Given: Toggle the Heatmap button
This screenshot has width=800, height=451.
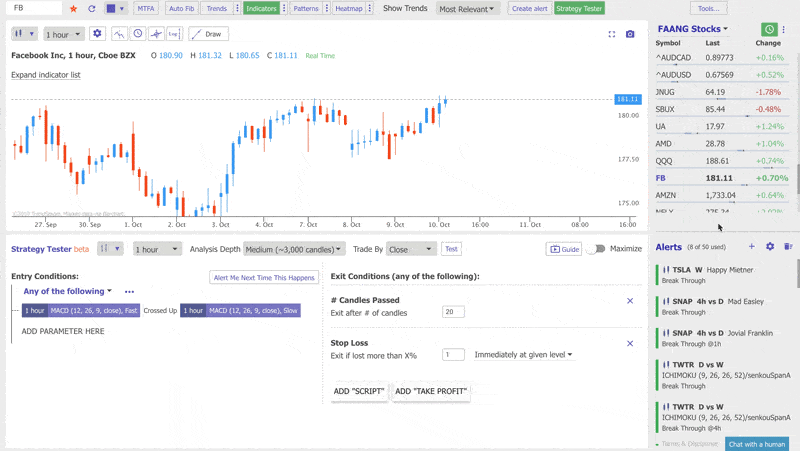Looking at the screenshot, I should pos(349,9).
